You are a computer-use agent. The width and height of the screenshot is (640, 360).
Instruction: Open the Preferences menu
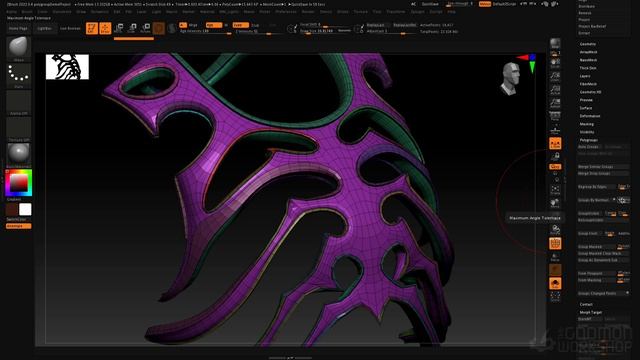[x=286, y=12]
